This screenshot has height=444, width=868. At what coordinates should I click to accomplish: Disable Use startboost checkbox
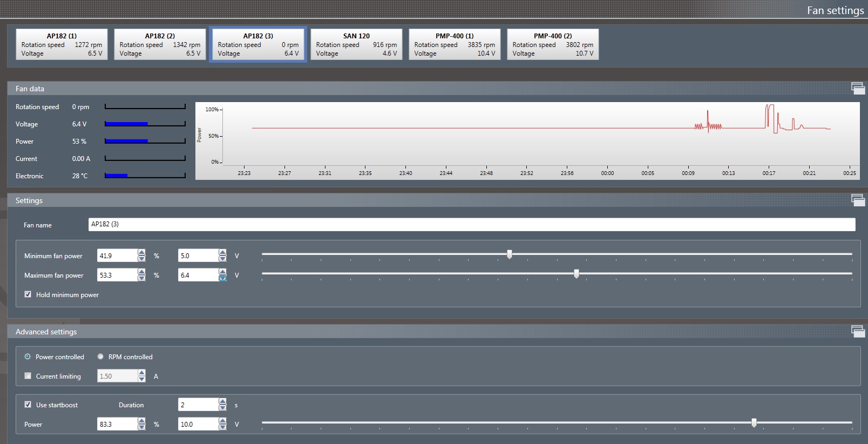click(x=28, y=405)
